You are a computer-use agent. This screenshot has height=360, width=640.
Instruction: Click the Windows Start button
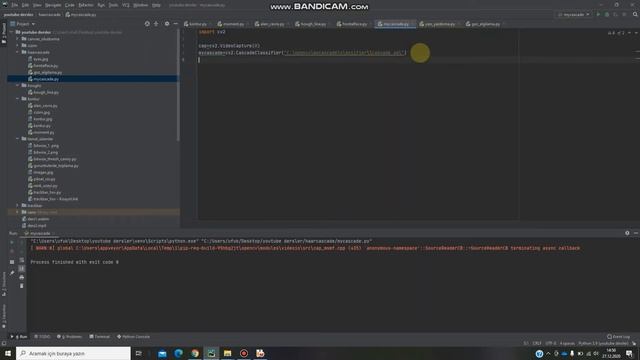[8, 353]
